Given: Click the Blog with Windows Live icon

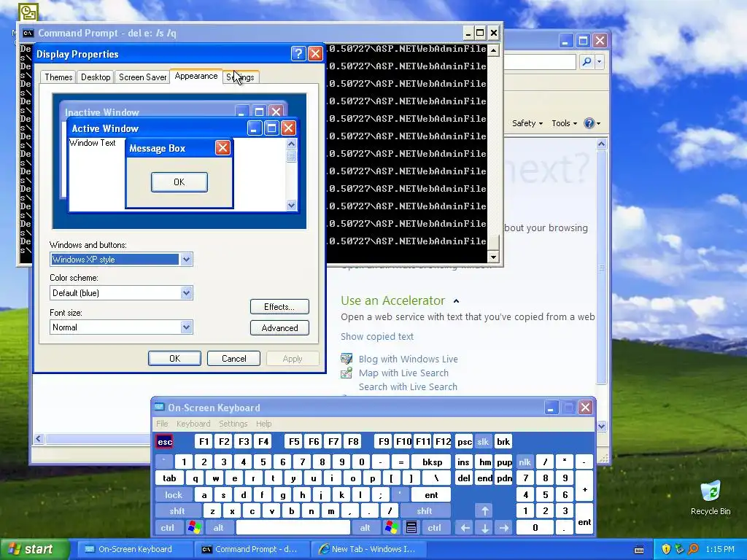Looking at the screenshot, I should (347, 359).
